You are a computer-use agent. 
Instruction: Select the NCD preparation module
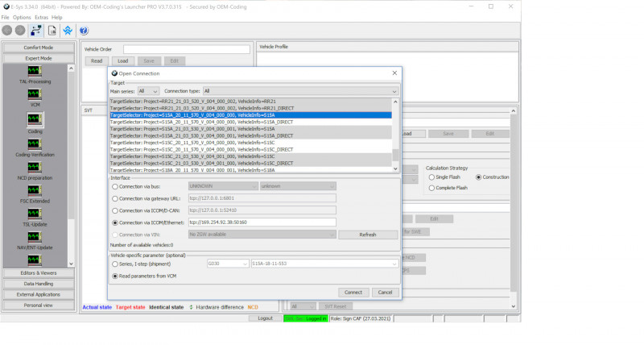(x=35, y=168)
